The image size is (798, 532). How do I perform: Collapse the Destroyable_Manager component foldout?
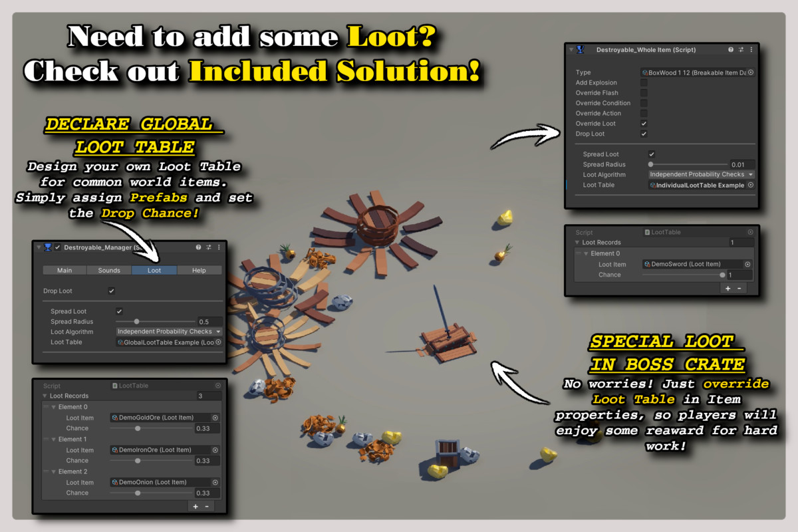pyautogui.click(x=38, y=247)
